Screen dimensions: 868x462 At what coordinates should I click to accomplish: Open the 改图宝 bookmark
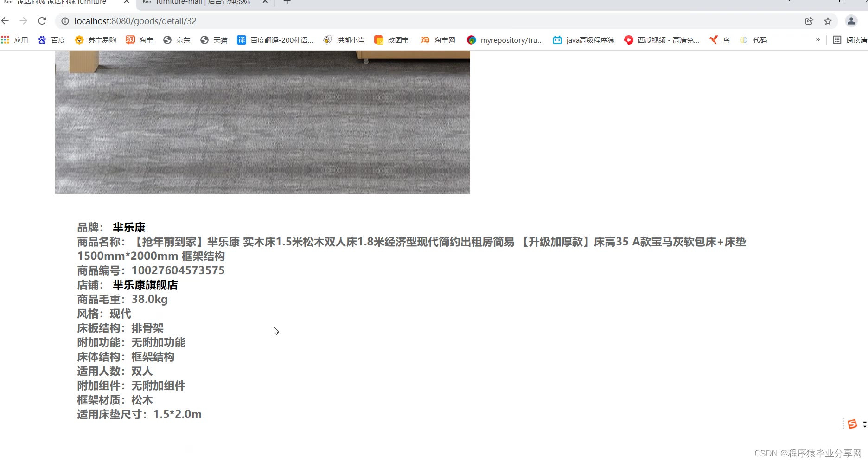point(392,40)
